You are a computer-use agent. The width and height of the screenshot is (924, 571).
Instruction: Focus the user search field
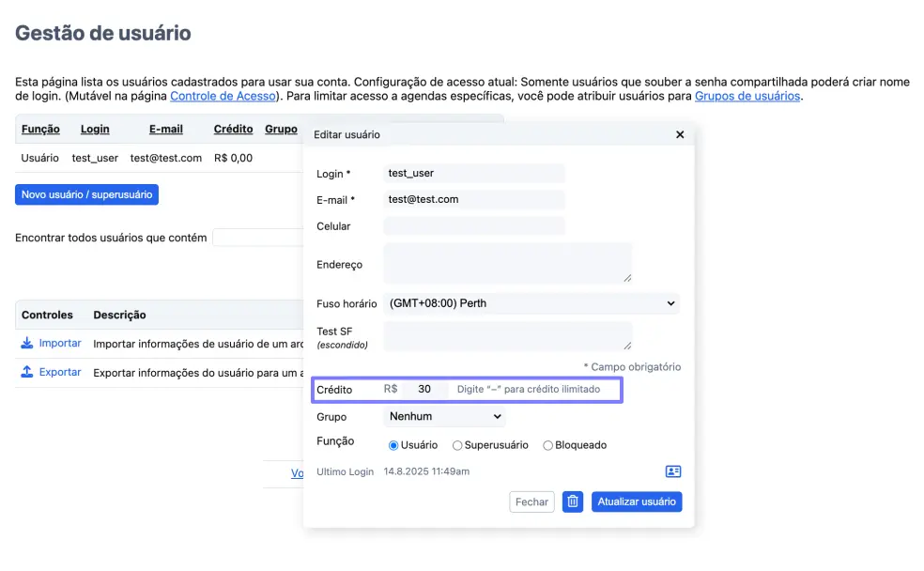pos(258,238)
